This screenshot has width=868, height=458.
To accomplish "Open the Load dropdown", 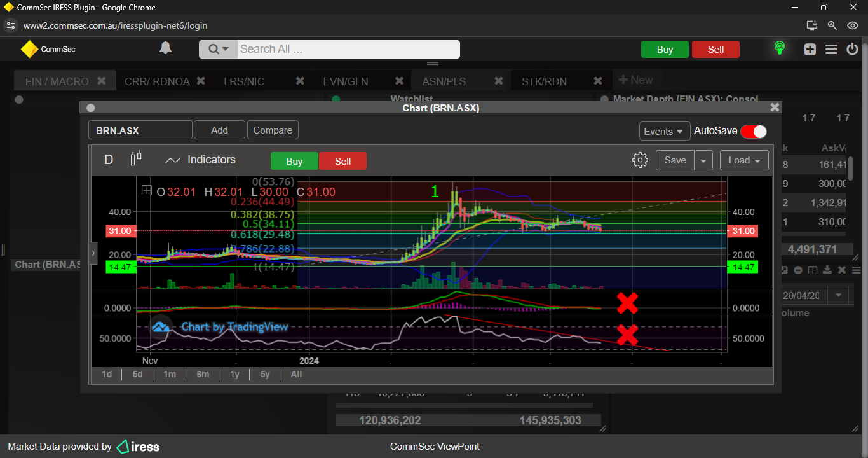I will pyautogui.click(x=744, y=160).
